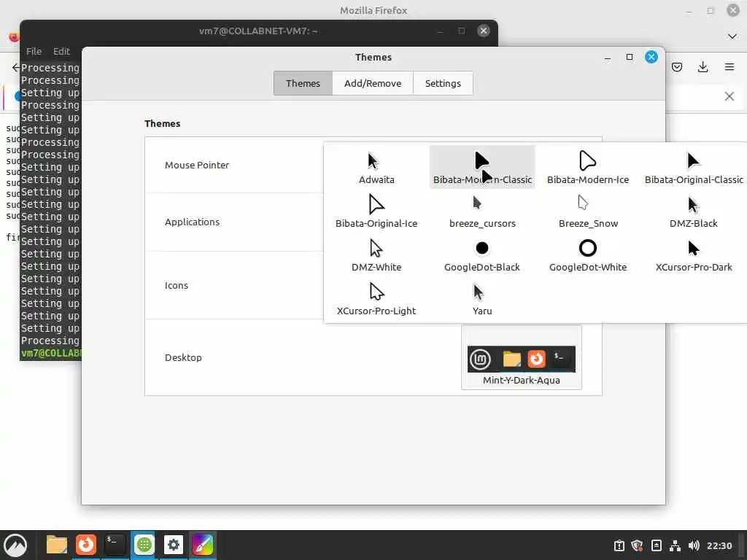Open the green grid app in taskbar
Image resolution: width=747 pixels, height=560 pixels.
pos(144,545)
